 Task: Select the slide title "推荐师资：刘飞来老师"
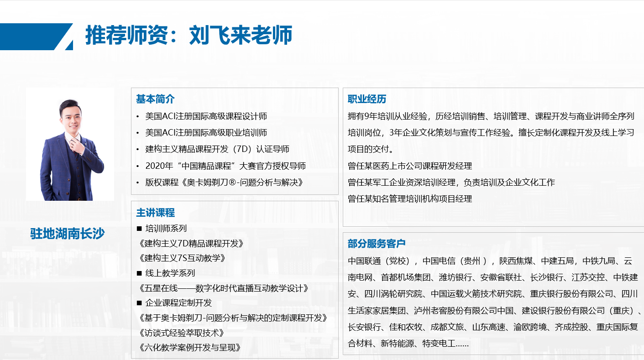coord(188,35)
